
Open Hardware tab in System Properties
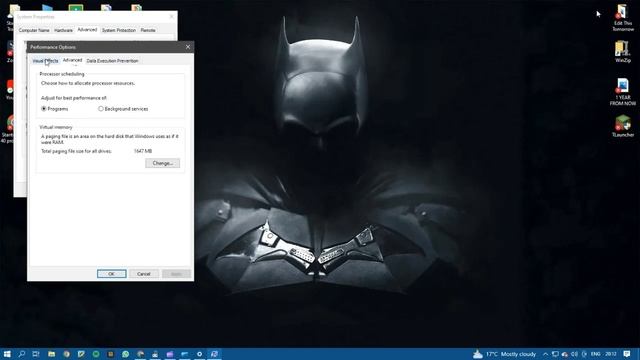point(63,30)
